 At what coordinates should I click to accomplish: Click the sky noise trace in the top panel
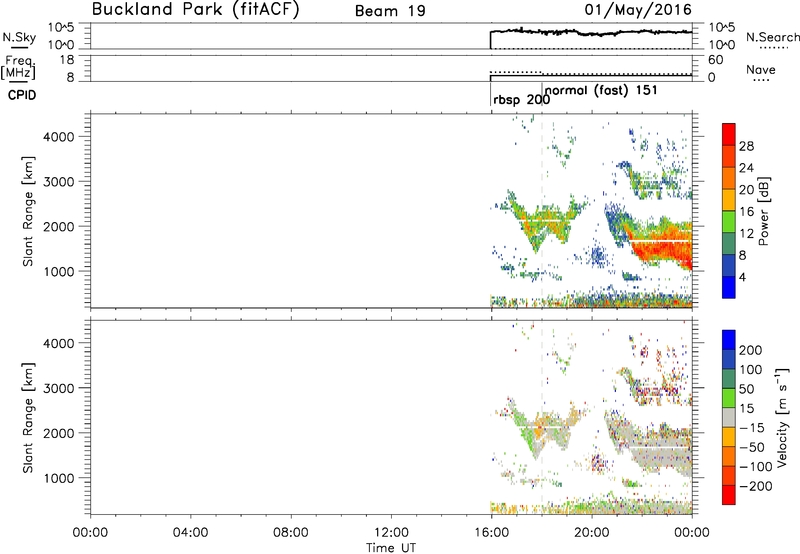(591, 32)
